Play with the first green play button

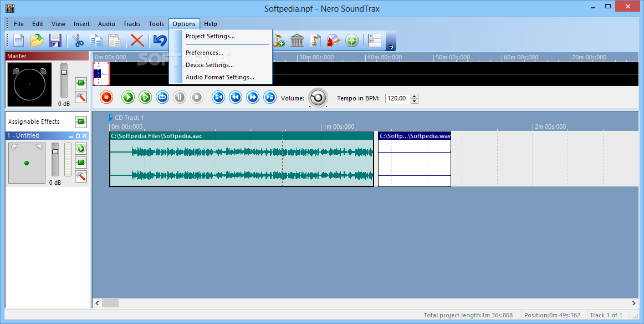[128, 97]
